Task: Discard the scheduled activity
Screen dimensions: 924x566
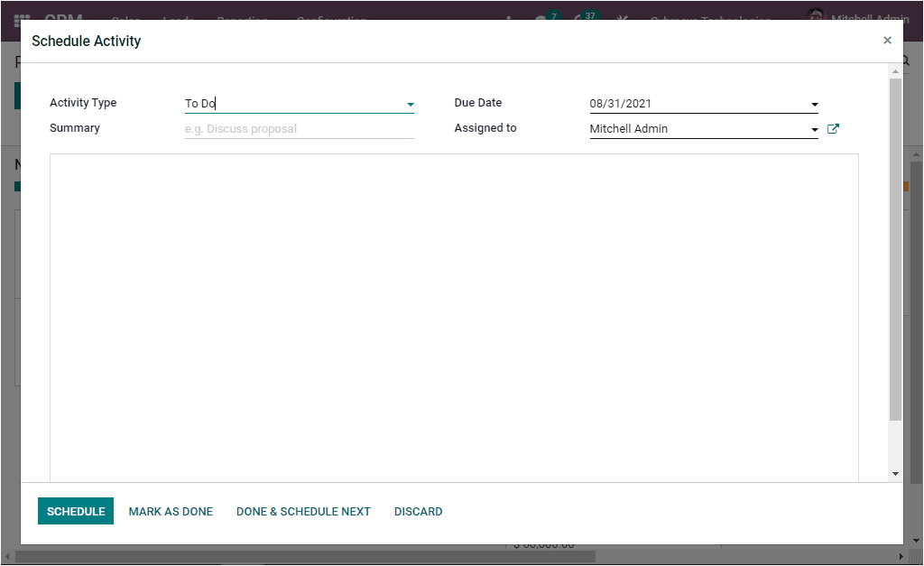Action: [418, 511]
